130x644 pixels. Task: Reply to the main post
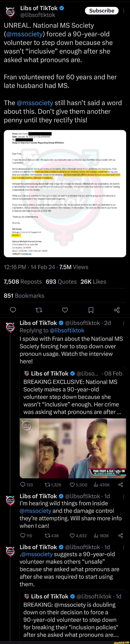pos(13,310)
